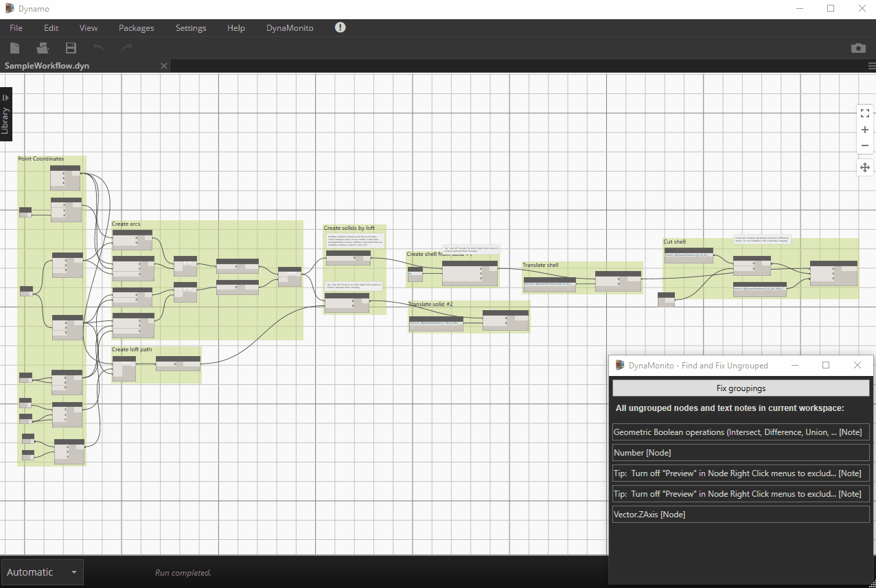Click the DynaMonito window title bar icon
Screen dimensions: 876x588
[620, 365]
